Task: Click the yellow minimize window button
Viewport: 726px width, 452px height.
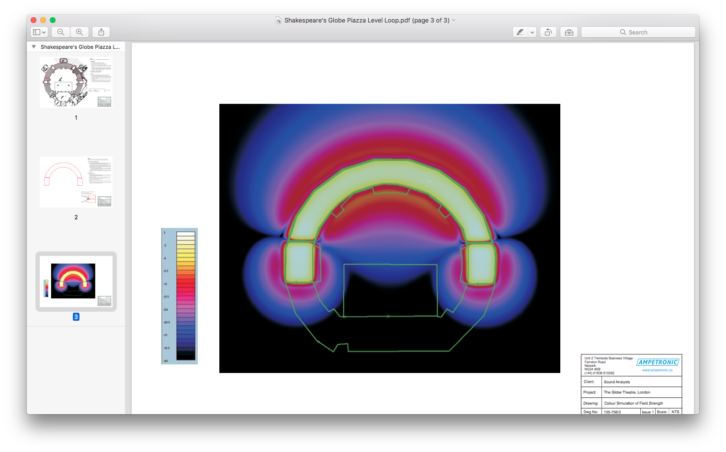Action: tap(43, 20)
